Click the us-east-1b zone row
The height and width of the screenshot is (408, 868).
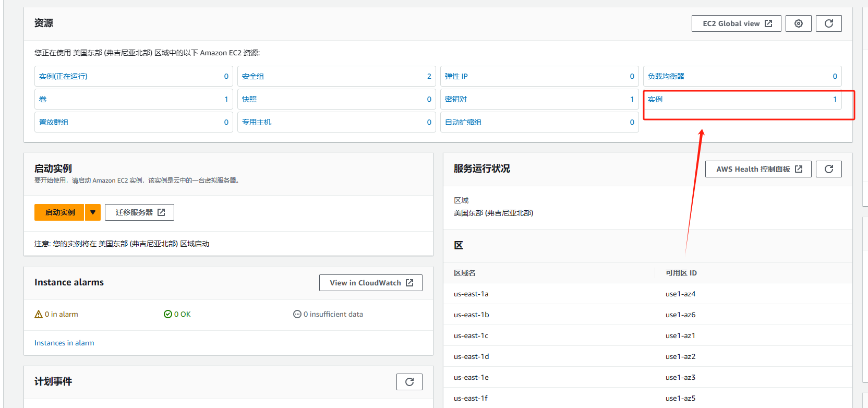click(x=647, y=315)
